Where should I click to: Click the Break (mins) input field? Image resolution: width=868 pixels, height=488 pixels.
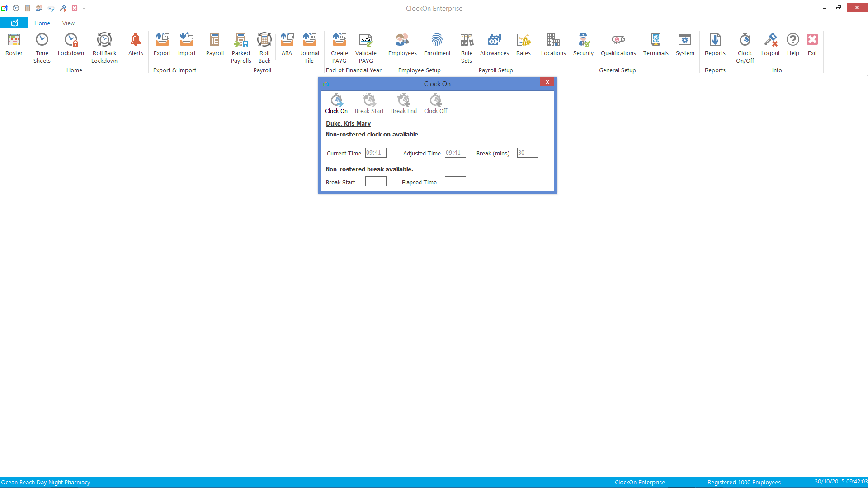pos(528,153)
